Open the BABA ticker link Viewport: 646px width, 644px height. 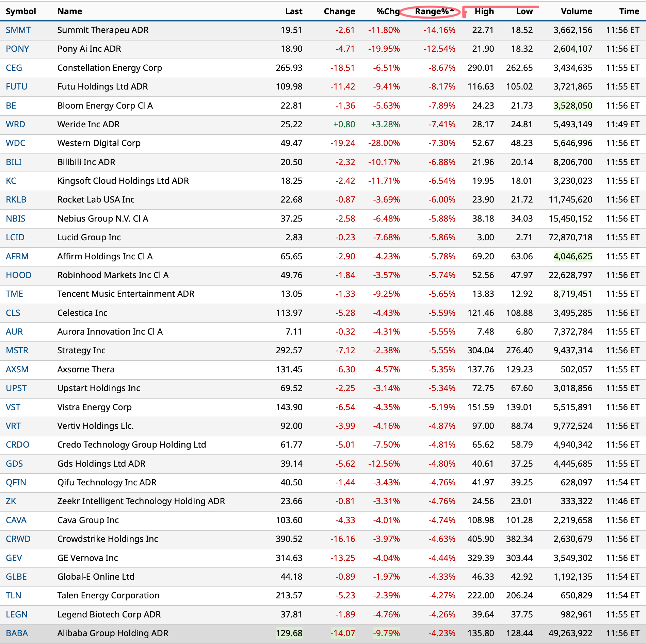[x=17, y=633]
